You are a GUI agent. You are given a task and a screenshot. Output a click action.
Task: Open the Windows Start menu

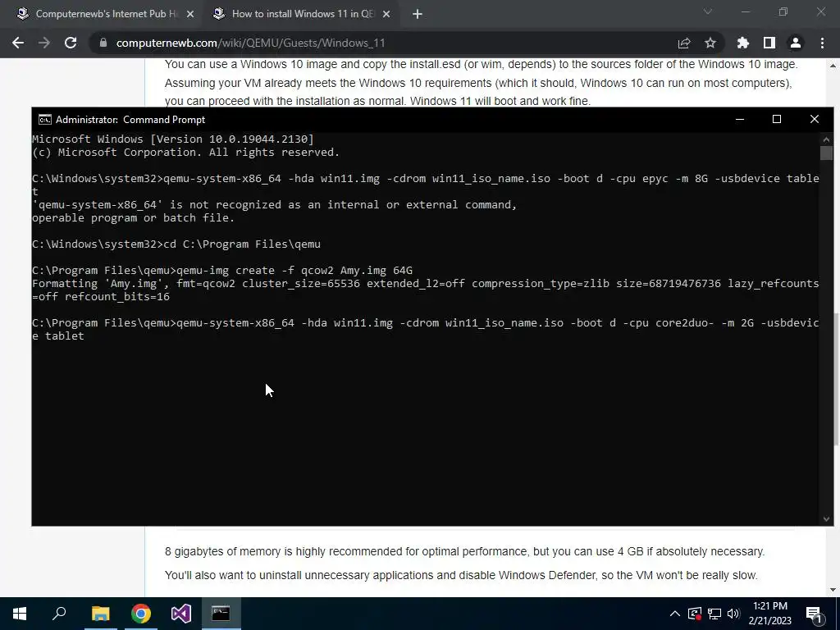20,614
